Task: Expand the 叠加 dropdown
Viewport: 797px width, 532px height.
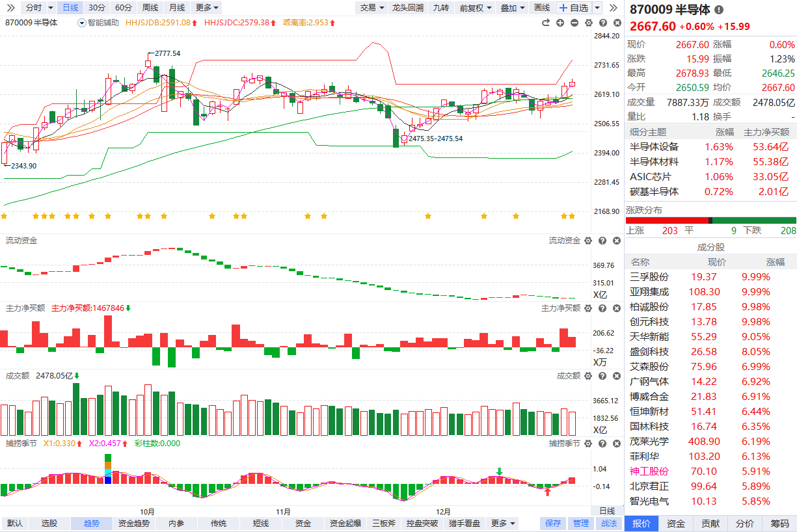Action: pos(512,8)
